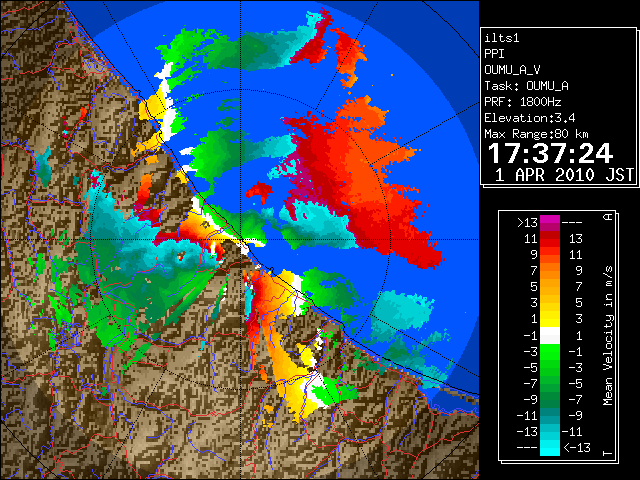Pick the bright red band in velocity legend
This screenshot has width=640, height=480.
click(550, 242)
